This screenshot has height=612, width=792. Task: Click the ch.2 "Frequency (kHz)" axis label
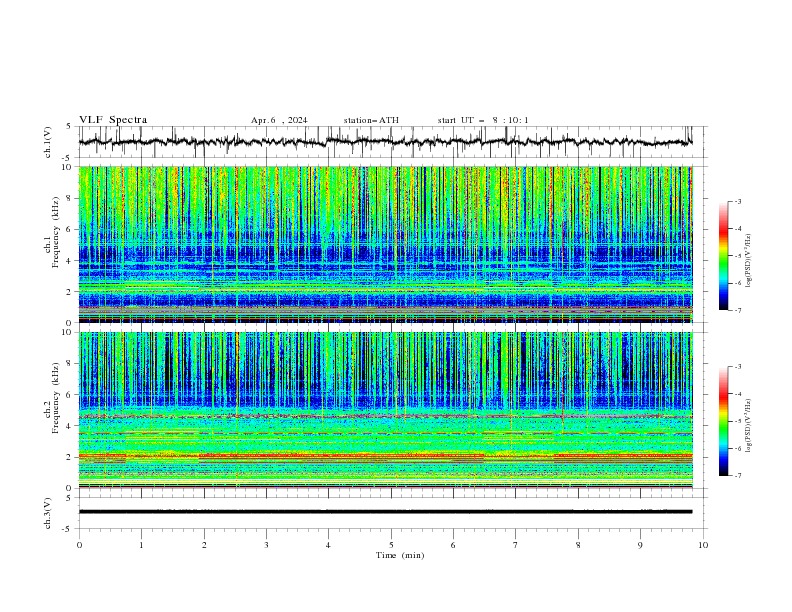coord(56,397)
